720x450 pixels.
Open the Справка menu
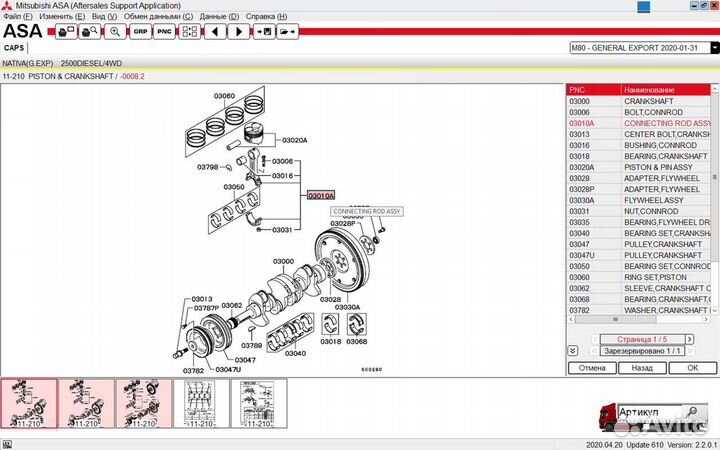point(266,17)
